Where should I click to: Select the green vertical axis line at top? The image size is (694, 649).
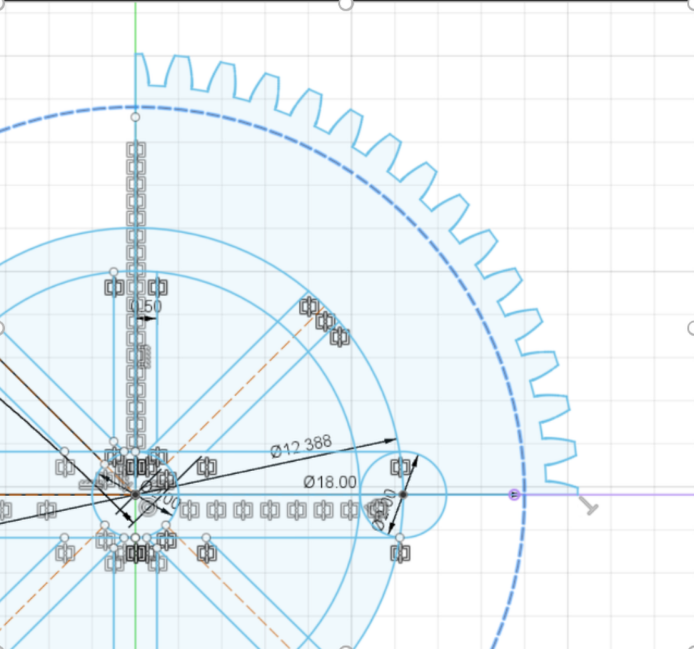tap(135, 27)
